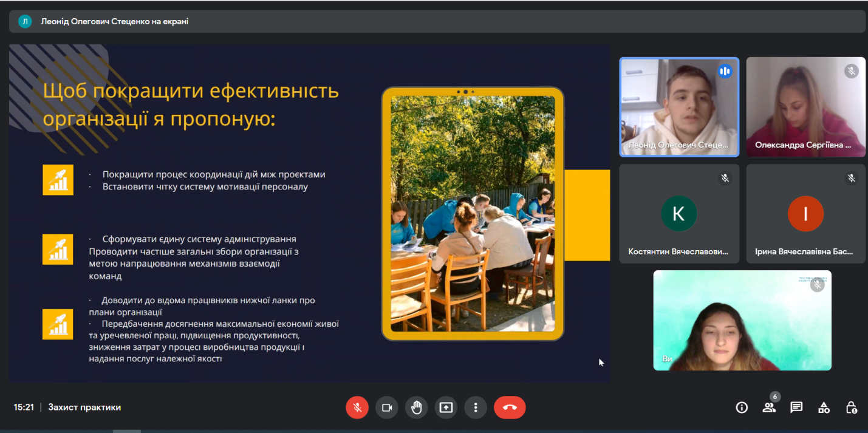Select Ірина Вячеславівна's avatar tile
This screenshot has height=433, width=868.
point(805,214)
